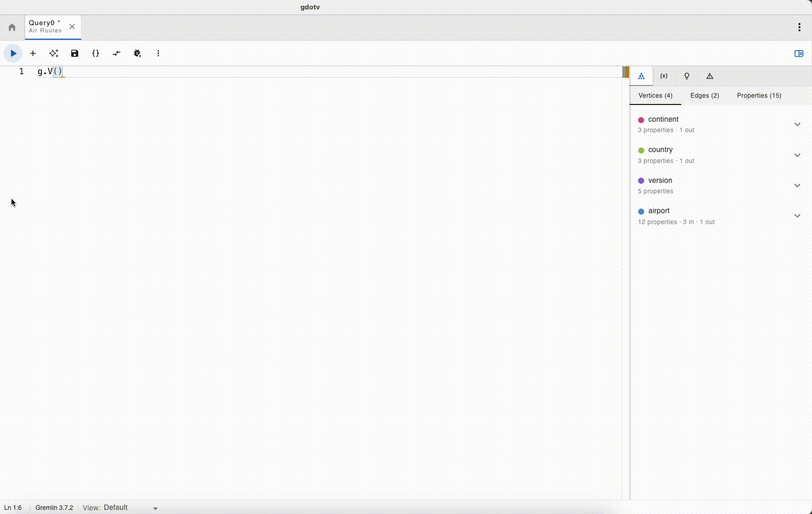The height and width of the screenshot is (514, 812).
Task: Click the curly braces format icon
Action: point(96,53)
